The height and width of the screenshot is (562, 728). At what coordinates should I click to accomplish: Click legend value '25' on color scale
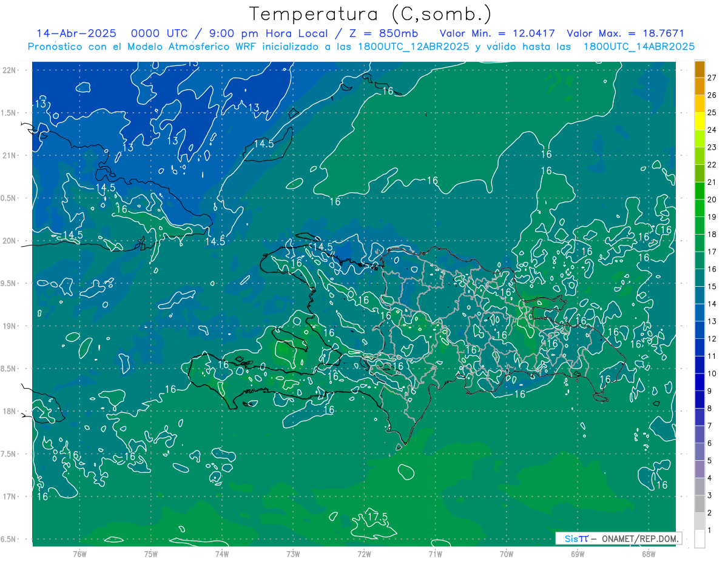pyautogui.click(x=712, y=113)
